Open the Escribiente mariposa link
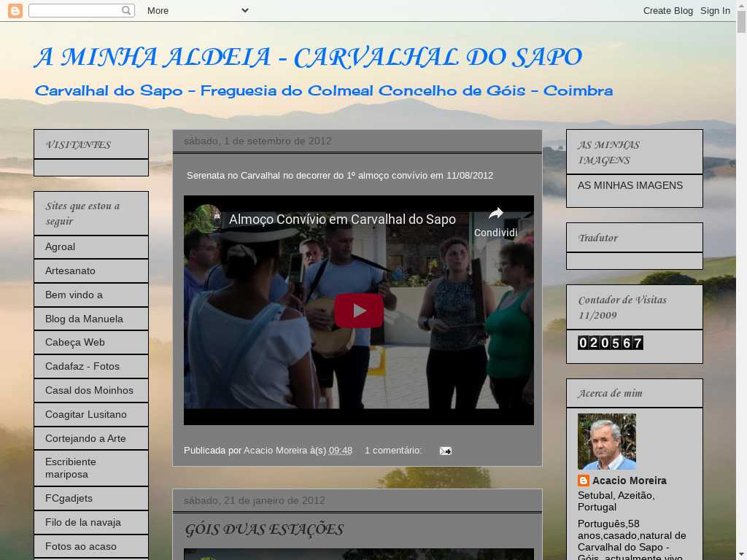The height and width of the screenshot is (560, 747). pos(71,468)
